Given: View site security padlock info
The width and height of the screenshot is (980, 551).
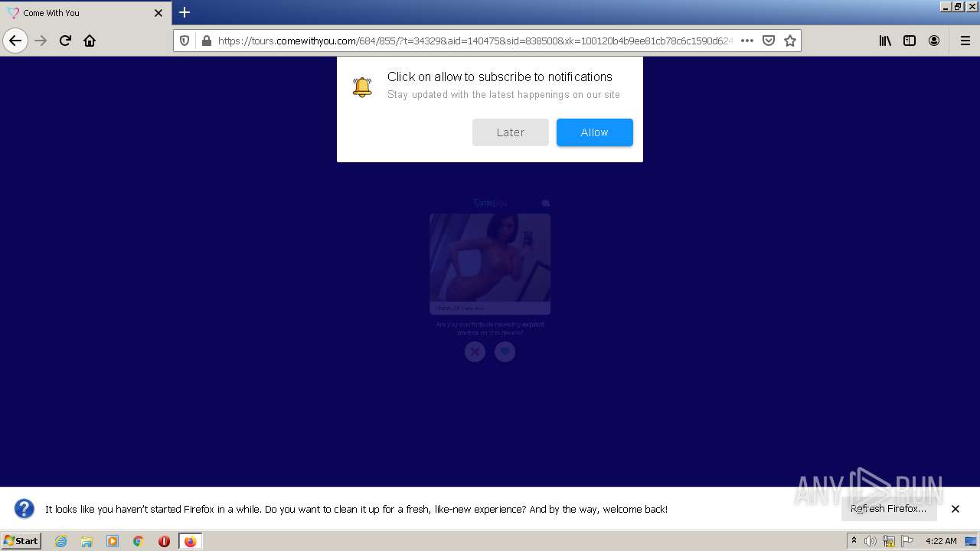Looking at the screenshot, I should pyautogui.click(x=206, y=41).
